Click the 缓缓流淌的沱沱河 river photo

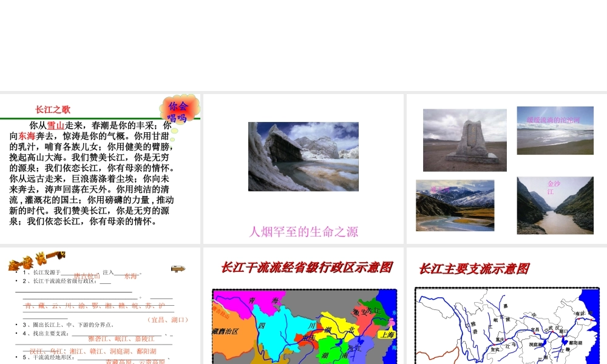pos(555,131)
